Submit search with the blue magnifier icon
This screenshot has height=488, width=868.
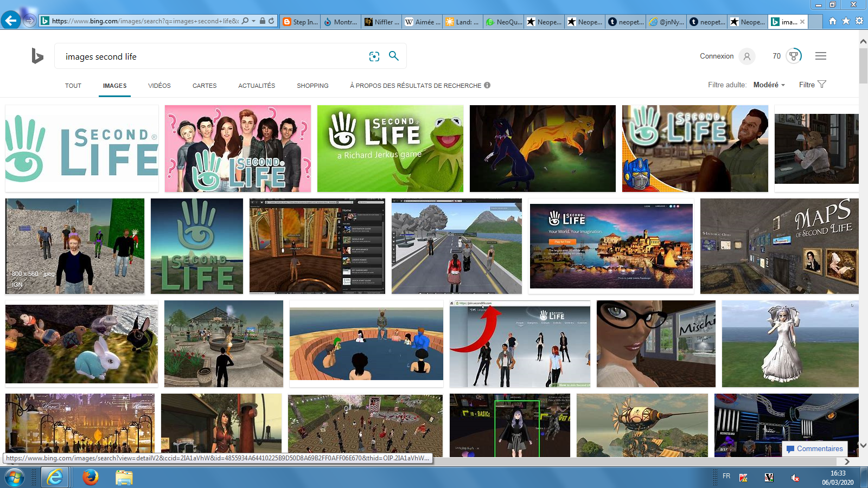click(x=394, y=56)
